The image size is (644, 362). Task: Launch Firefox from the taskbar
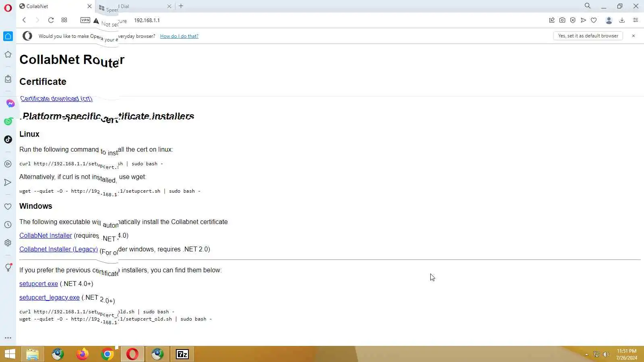point(83,354)
